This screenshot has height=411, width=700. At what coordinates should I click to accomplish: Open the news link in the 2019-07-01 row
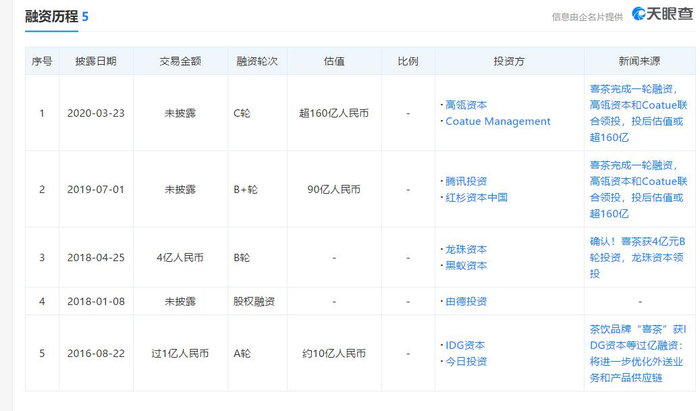coord(638,190)
